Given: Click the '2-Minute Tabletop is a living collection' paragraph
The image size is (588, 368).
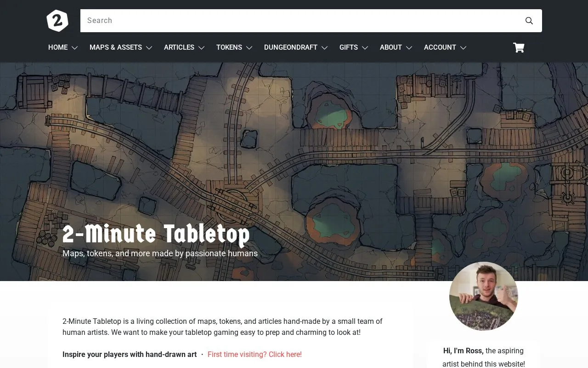Looking at the screenshot, I should 222,327.
